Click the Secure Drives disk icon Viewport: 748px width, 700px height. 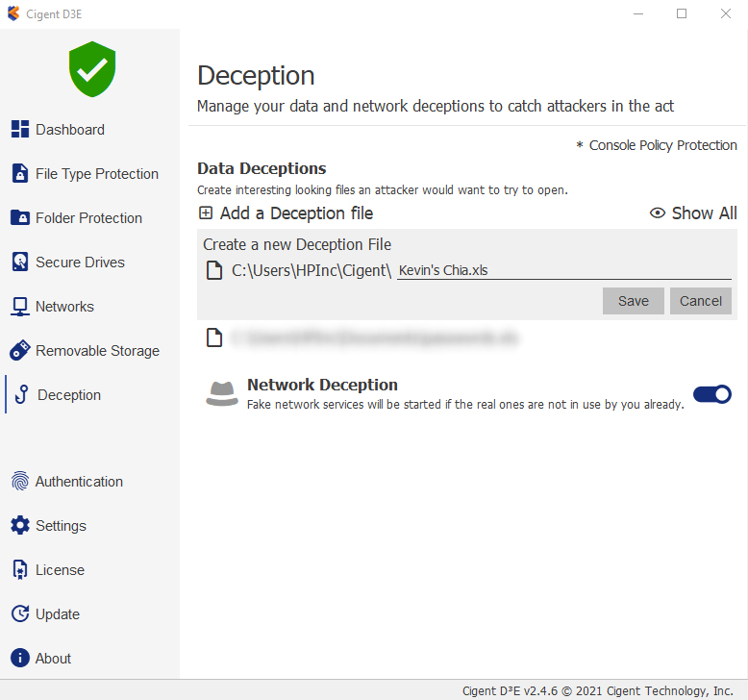tap(20, 262)
